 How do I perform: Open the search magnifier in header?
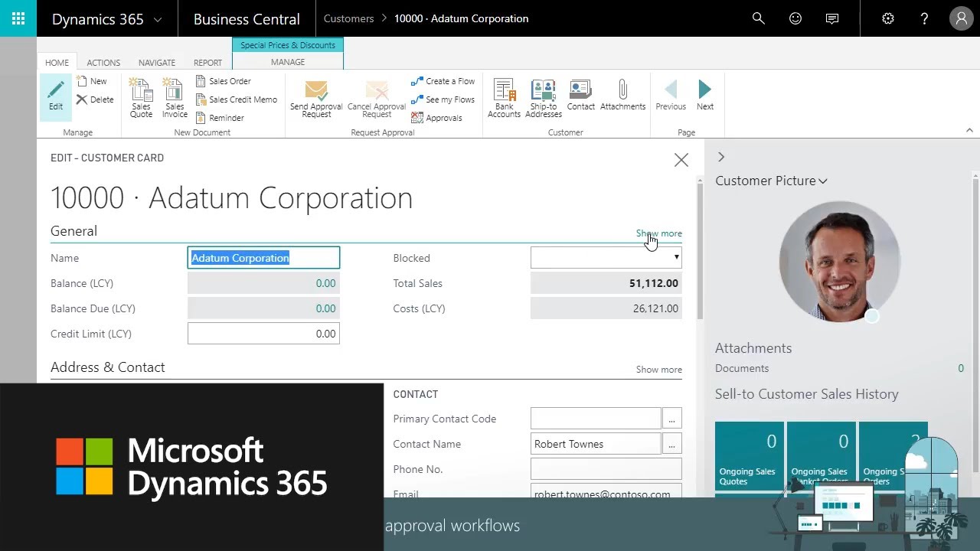(x=759, y=18)
